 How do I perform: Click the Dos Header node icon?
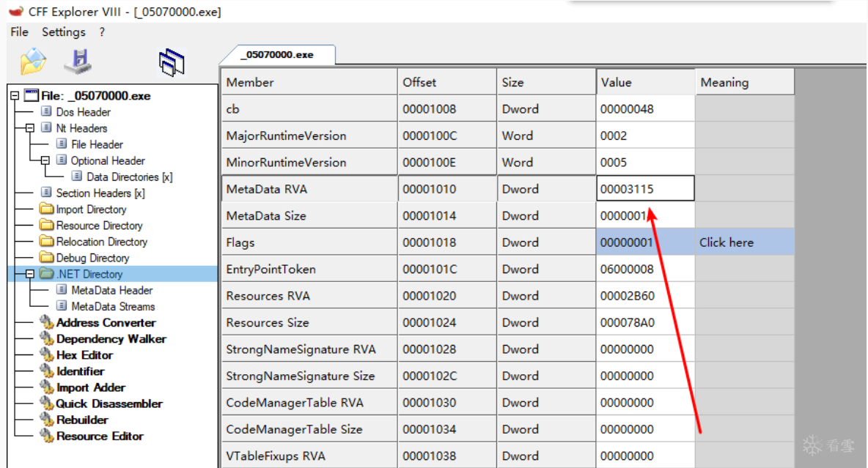pos(46,112)
